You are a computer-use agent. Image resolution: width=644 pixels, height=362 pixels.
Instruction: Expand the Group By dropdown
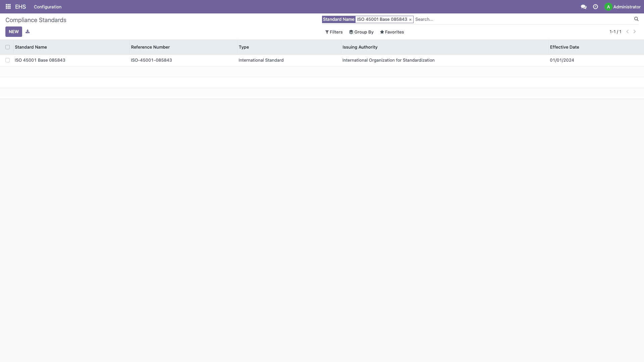pos(361,32)
